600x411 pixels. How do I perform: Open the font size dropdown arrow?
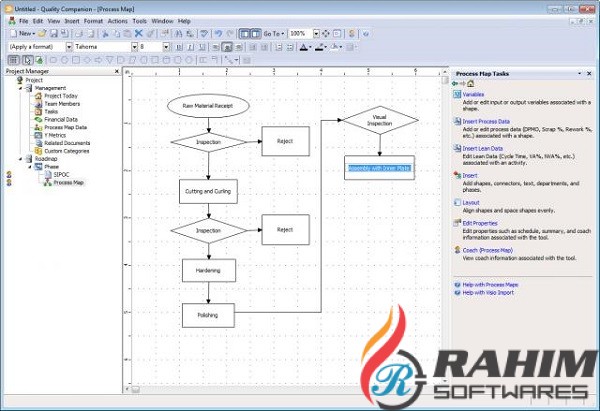click(166, 47)
